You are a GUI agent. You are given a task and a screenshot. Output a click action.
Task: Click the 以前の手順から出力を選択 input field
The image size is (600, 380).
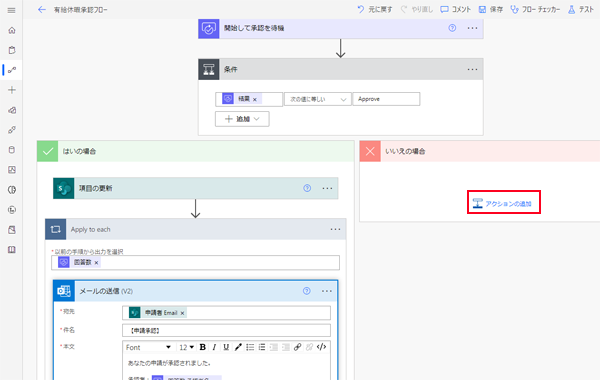[x=196, y=263]
